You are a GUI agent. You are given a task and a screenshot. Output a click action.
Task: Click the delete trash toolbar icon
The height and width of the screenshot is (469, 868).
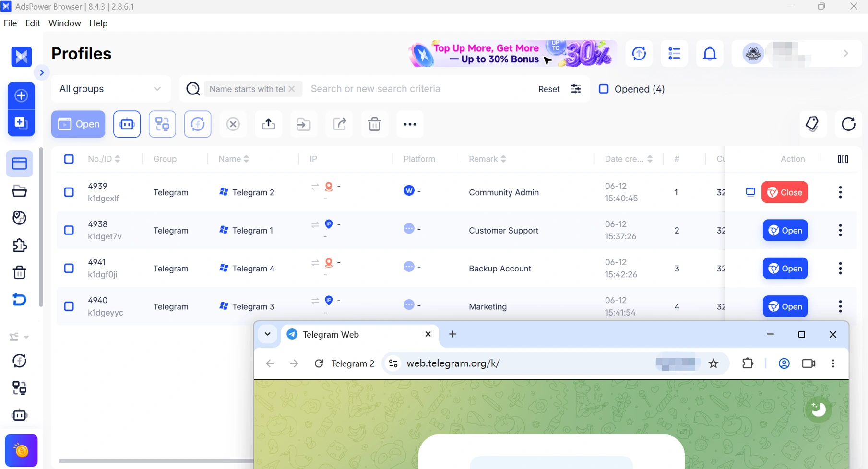coord(375,124)
